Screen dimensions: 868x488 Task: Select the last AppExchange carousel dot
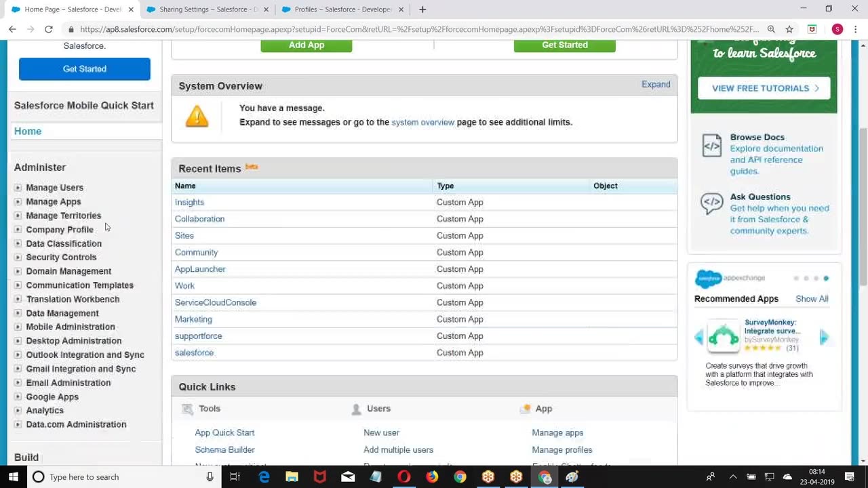tap(826, 279)
